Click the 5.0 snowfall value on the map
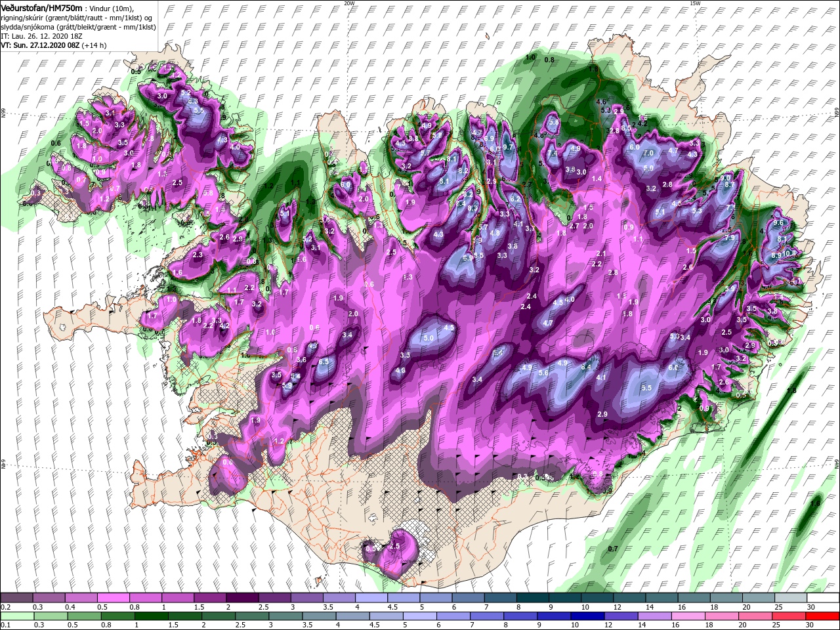Screen dimensions: 840x630 429,338
